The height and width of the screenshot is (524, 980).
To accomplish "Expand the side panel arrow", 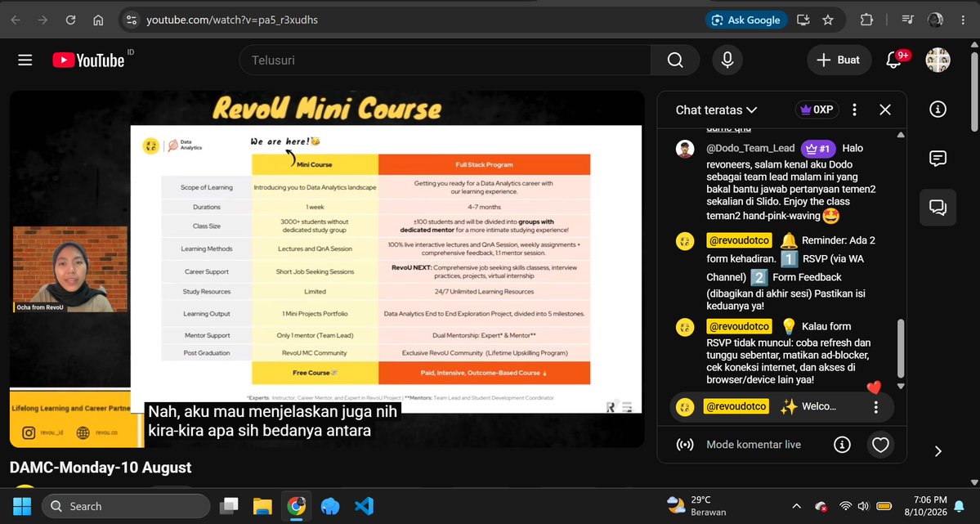I will pyautogui.click(x=937, y=451).
